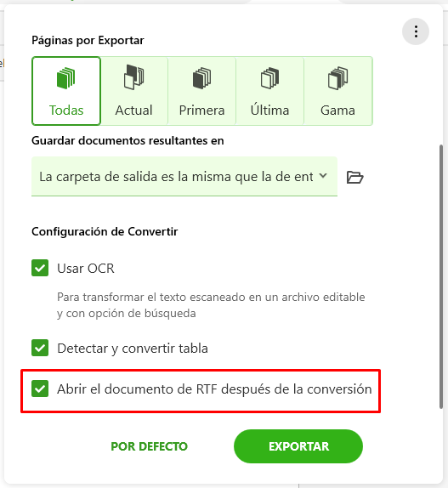Reset settings with POR DEFECTO

(150, 446)
